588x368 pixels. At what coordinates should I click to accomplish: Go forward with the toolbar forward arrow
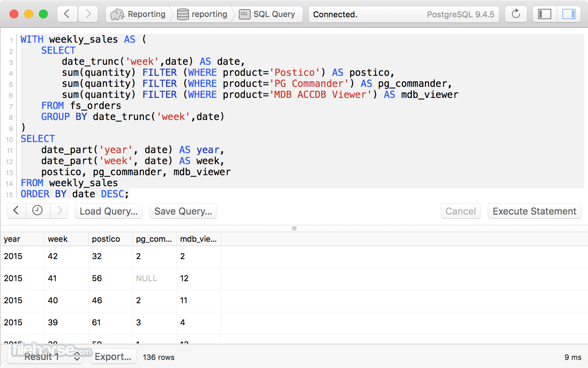88,14
